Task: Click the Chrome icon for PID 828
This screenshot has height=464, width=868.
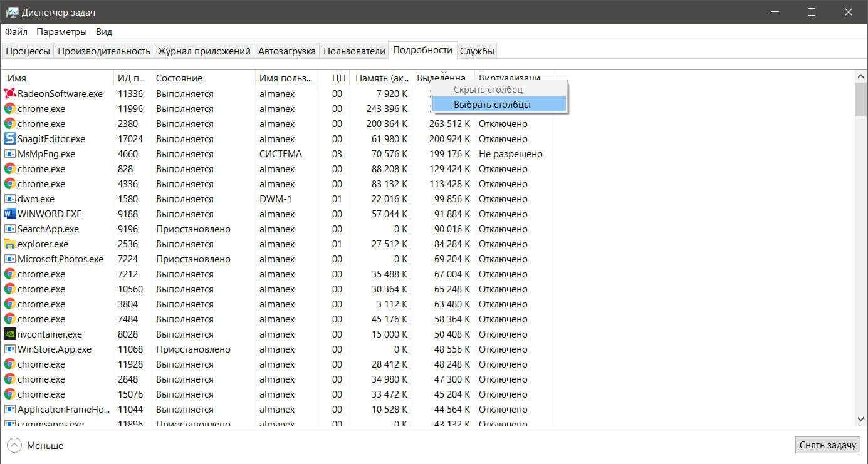Action: tap(10, 169)
